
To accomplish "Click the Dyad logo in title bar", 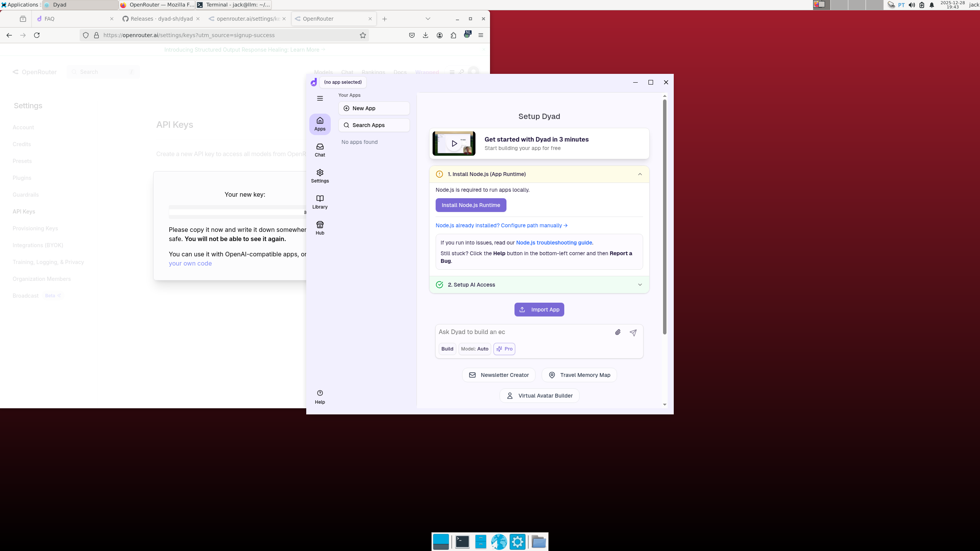I will pyautogui.click(x=314, y=82).
